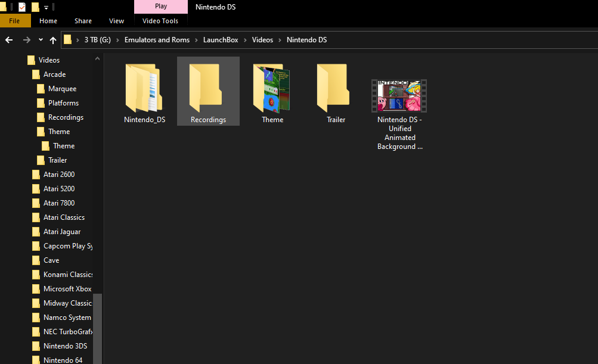The height and width of the screenshot is (364, 598).
Task: Expand the chevron after LaunchBox breadcrumb
Action: tap(245, 40)
